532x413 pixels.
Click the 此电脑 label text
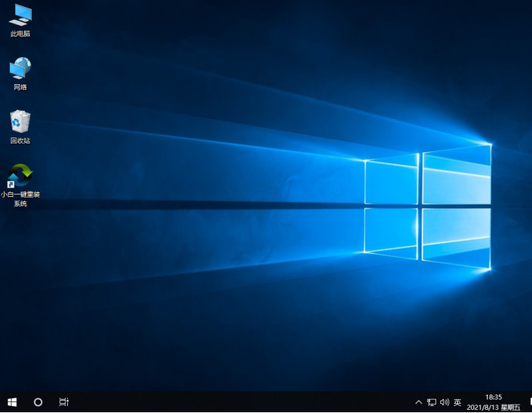pos(20,34)
